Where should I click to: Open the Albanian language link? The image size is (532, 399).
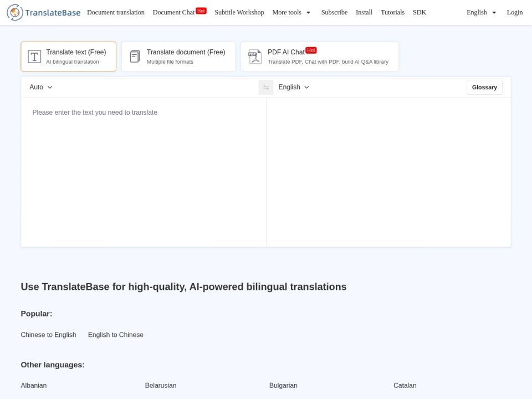coord(34,386)
